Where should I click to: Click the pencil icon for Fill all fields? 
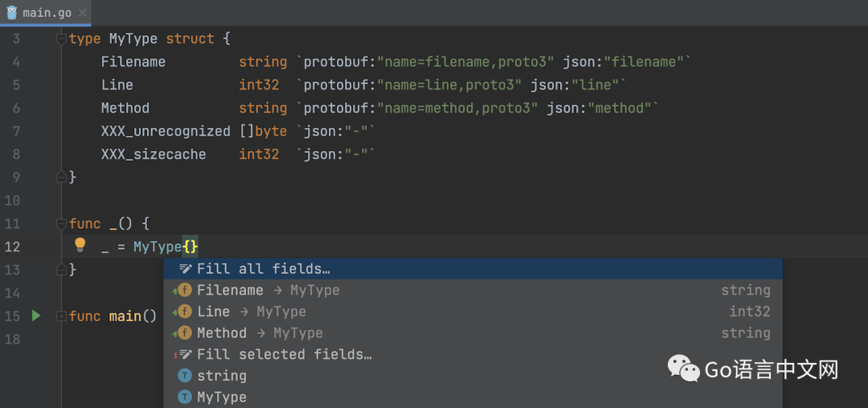point(186,269)
